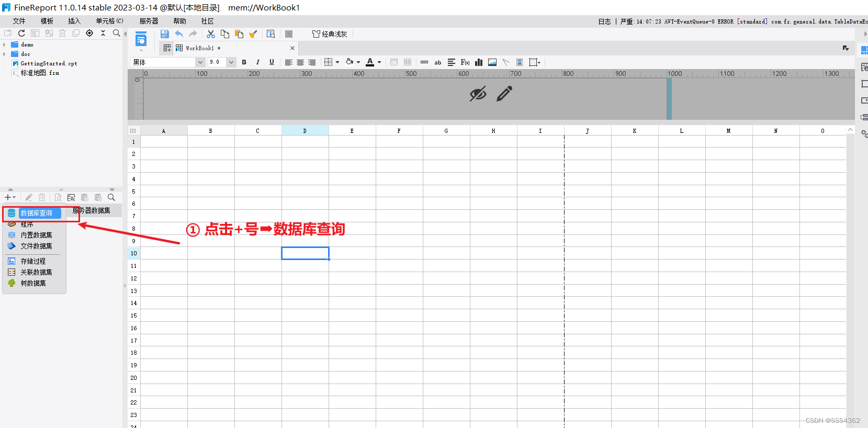Image resolution: width=868 pixels, height=428 pixels.
Task: Redo the last undone action
Action: [x=193, y=34]
